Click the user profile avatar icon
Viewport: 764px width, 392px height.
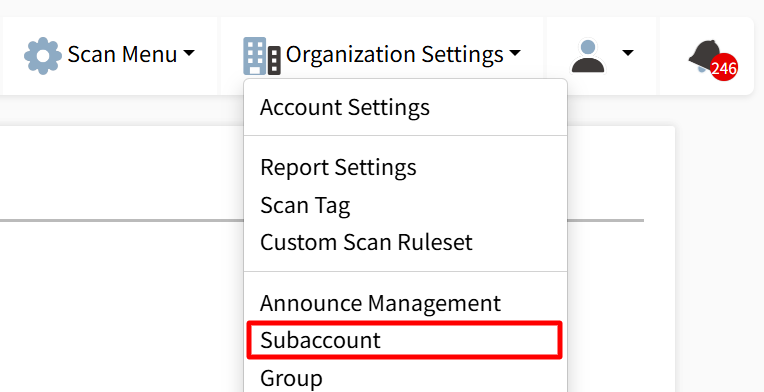[588, 56]
